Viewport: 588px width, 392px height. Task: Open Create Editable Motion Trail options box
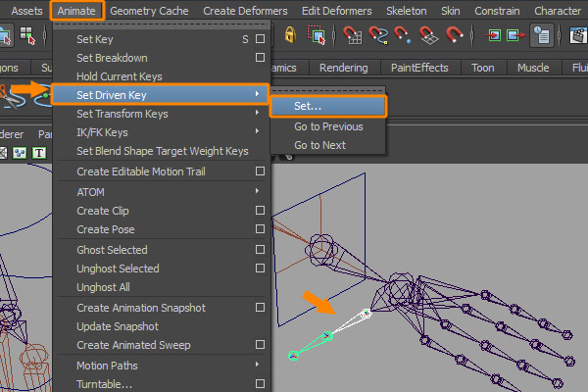(260, 171)
